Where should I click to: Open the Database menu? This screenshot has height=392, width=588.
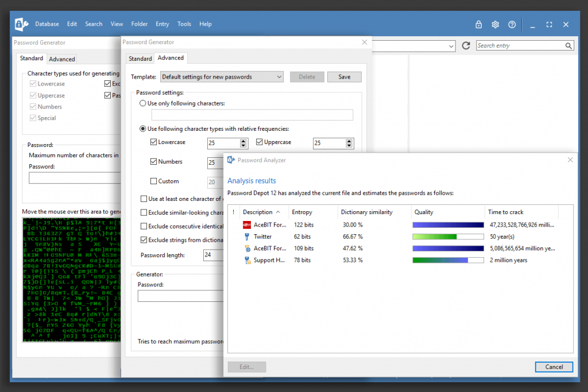47,24
